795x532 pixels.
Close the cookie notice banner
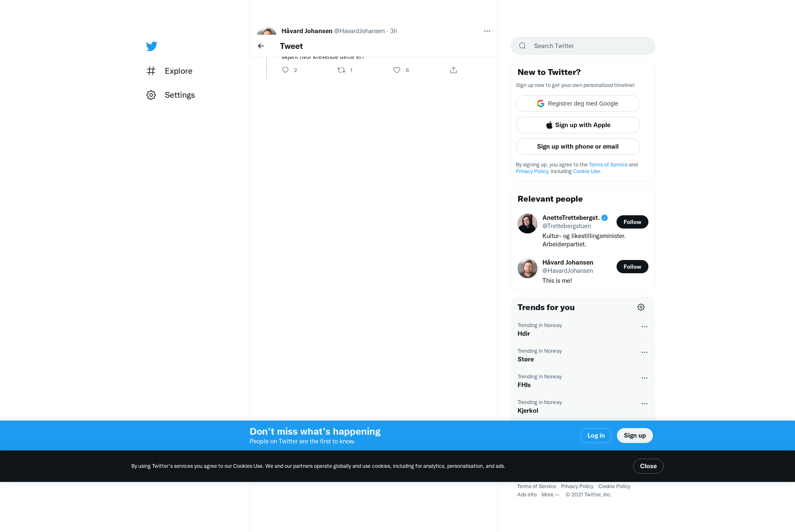[648, 466]
